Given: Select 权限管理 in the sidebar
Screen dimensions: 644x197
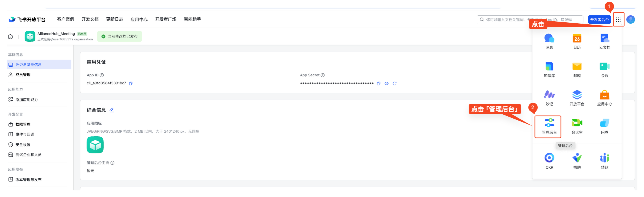Looking at the screenshot, I should [x=23, y=124].
